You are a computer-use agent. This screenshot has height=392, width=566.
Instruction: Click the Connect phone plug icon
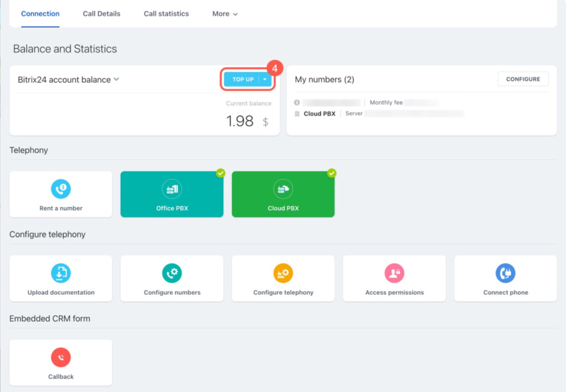point(505,273)
